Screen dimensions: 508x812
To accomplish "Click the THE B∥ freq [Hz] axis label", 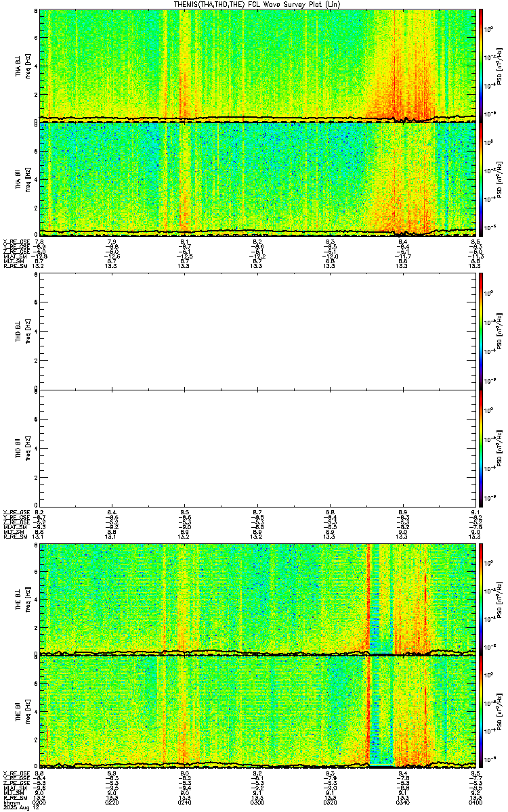I will pos(27,713).
